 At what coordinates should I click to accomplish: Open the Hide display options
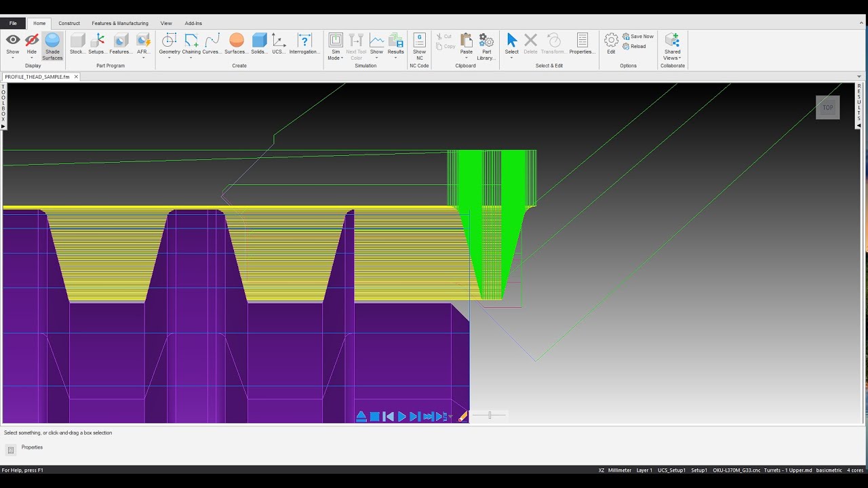[x=32, y=45]
